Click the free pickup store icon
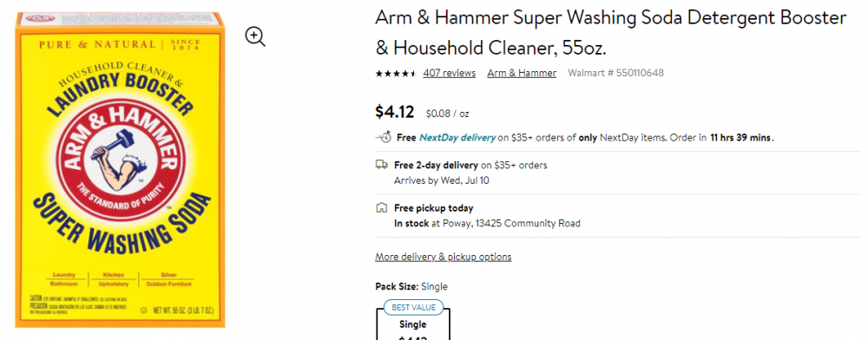This screenshot has width=868, height=340. pos(381,208)
